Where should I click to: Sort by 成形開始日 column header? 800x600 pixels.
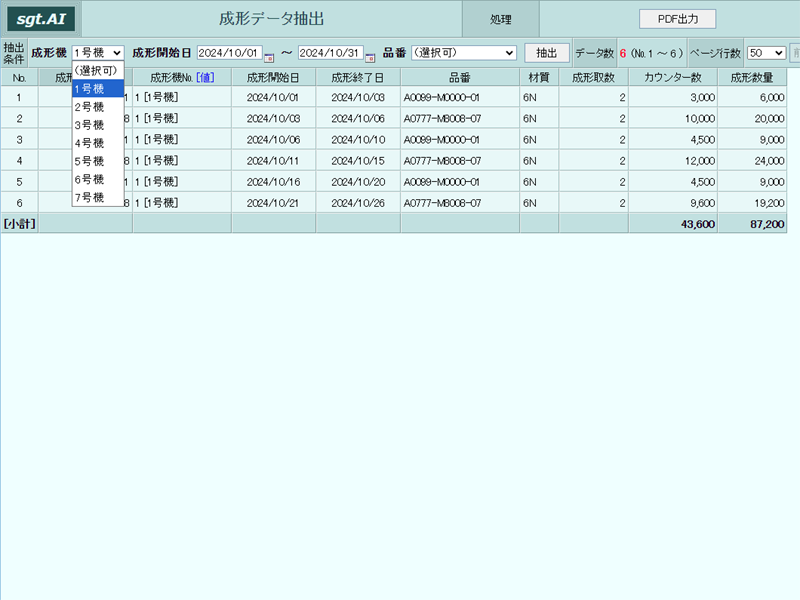click(x=273, y=78)
